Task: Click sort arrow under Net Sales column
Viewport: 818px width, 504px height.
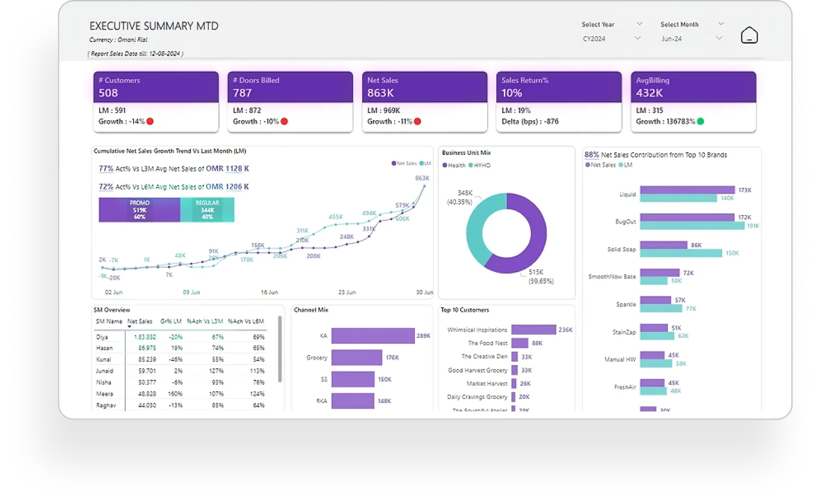Action: pyautogui.click(x=129, y=327)
